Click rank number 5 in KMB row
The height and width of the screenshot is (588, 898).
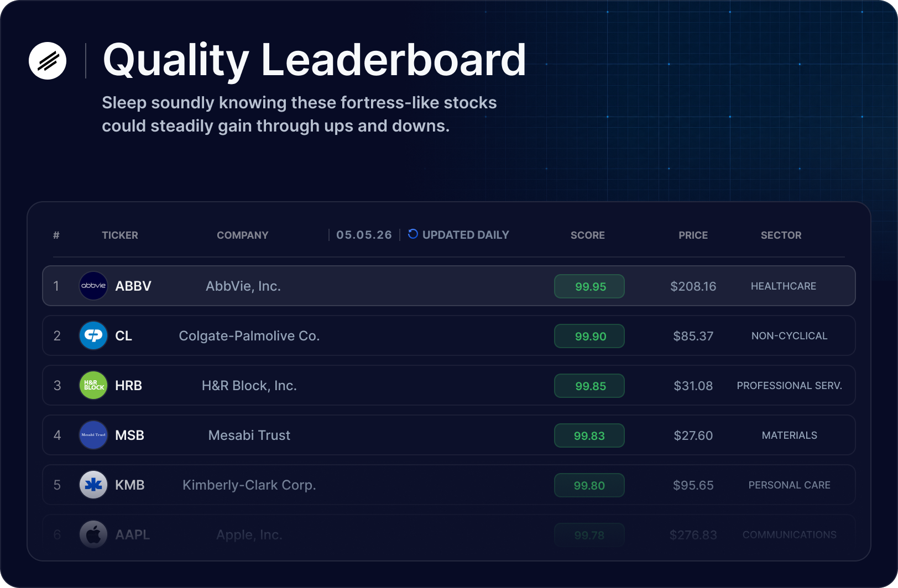click(57, 485)
